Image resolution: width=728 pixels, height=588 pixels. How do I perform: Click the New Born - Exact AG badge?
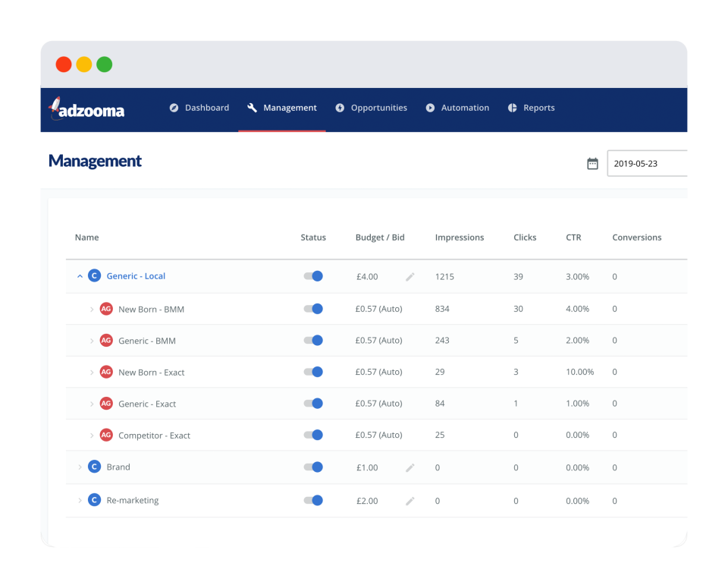(106, 372)
